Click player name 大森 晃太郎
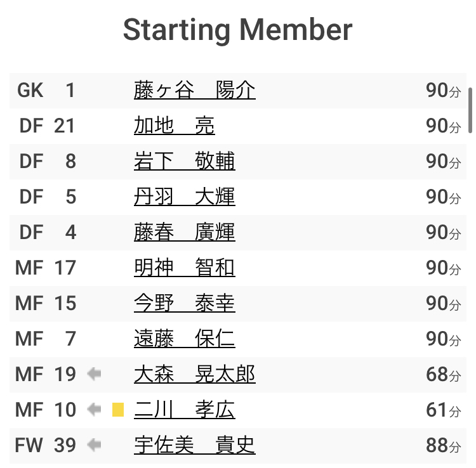This screenshot has width=476, height=468. coord(195,374)
